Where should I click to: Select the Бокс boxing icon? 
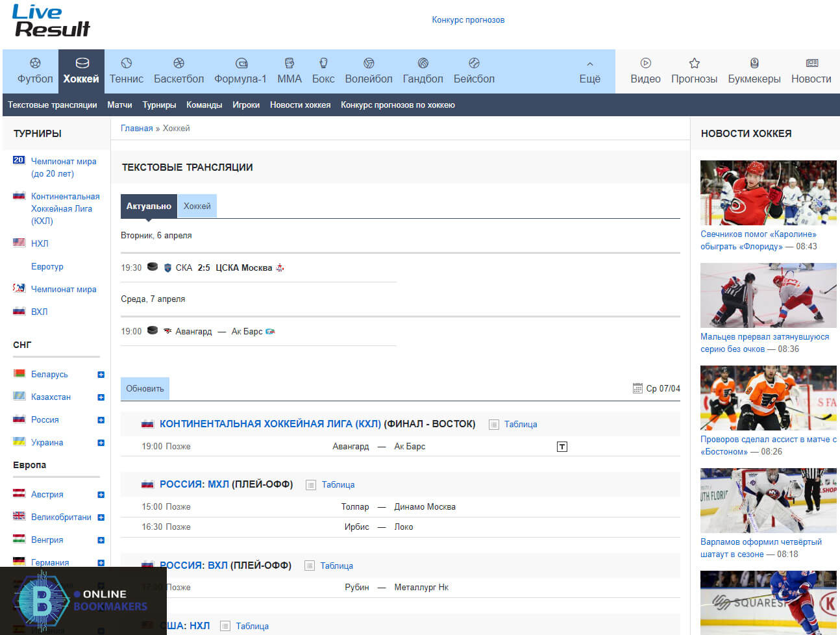coord(323,63)
